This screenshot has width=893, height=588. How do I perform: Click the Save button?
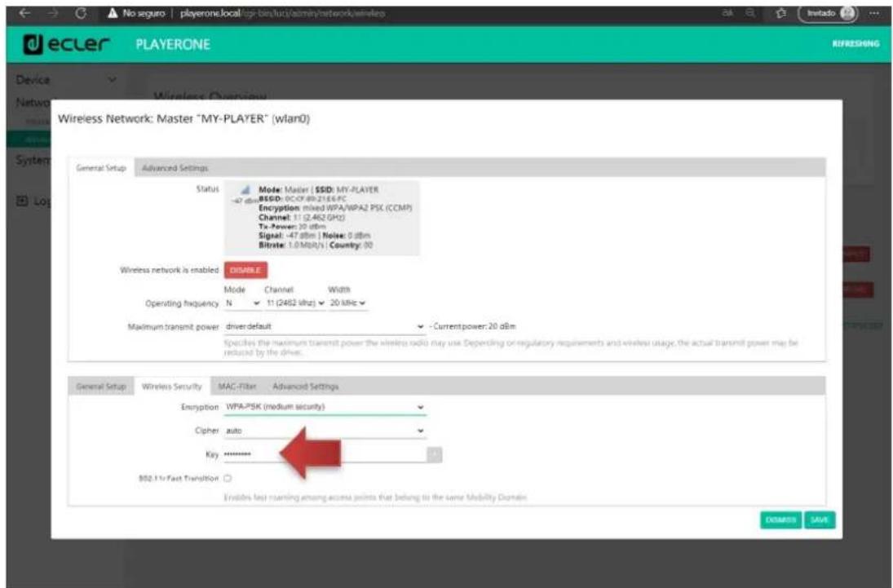click(819, 519)
